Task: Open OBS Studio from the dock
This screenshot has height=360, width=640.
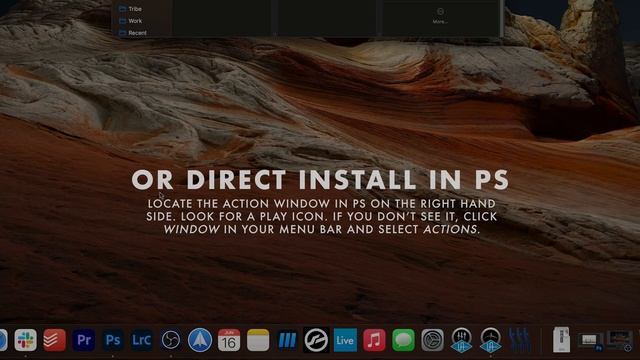Action: pyautogui.click(x=171, y=340)
